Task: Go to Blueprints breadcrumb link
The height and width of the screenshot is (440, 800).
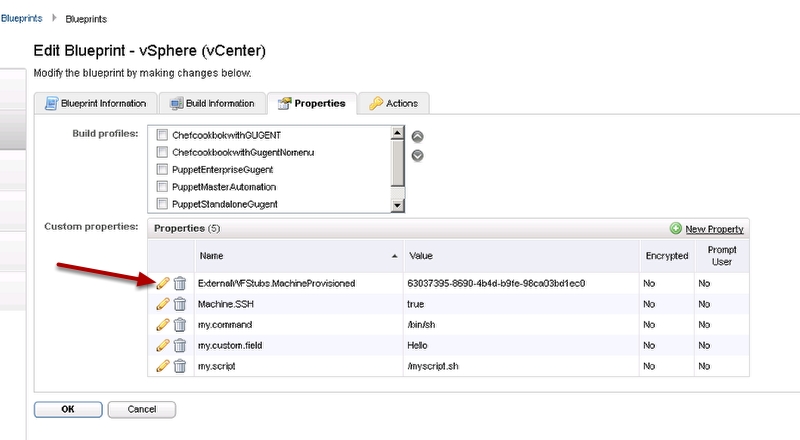Action: pos(20,18)
